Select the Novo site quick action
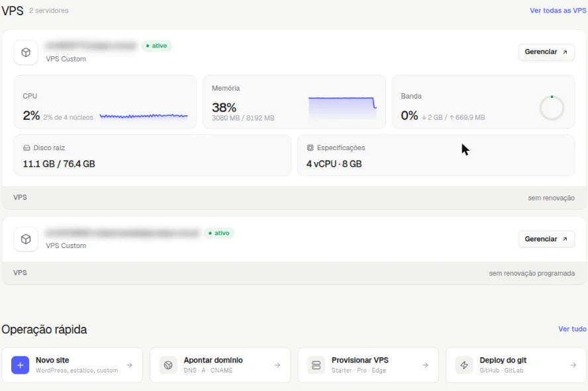Image resolution: width=588 pixels, height=391 pixels. pos(72,365)
